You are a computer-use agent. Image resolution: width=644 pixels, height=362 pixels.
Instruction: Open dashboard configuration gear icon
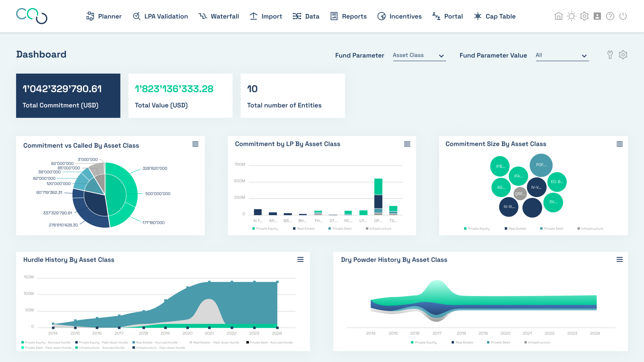pos(623,55)
